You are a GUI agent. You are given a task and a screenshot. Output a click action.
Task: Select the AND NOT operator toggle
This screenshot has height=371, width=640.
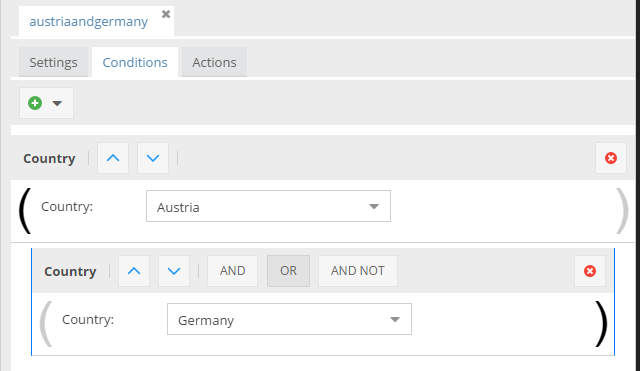tap(358, 271)
